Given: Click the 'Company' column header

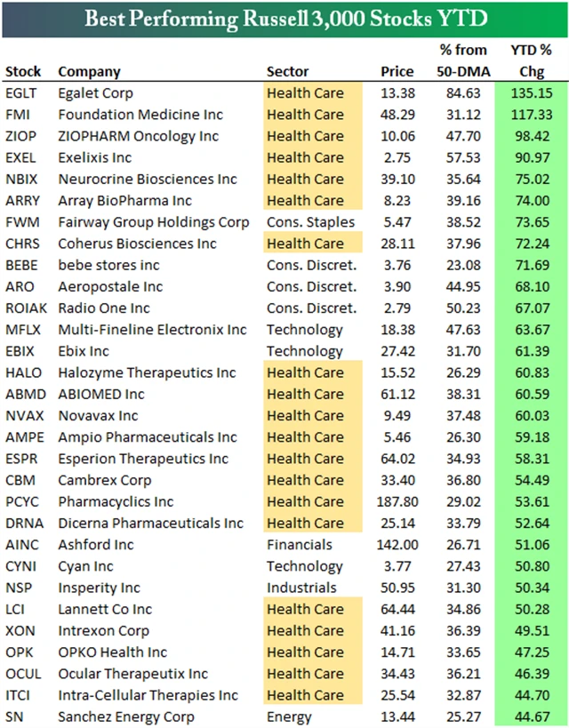Looking at the screenshot, I should coord(89,71).
